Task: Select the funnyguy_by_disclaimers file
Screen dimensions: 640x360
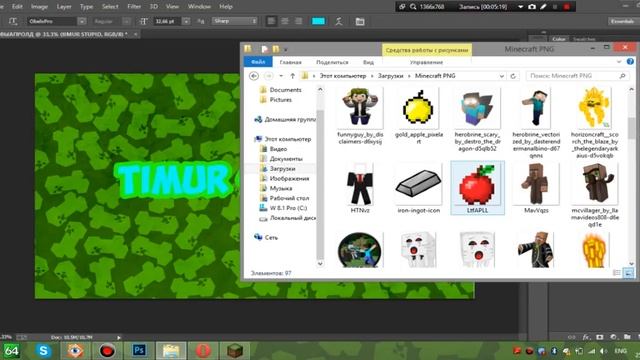Action: pyautogui.click(x=360, y=116)
